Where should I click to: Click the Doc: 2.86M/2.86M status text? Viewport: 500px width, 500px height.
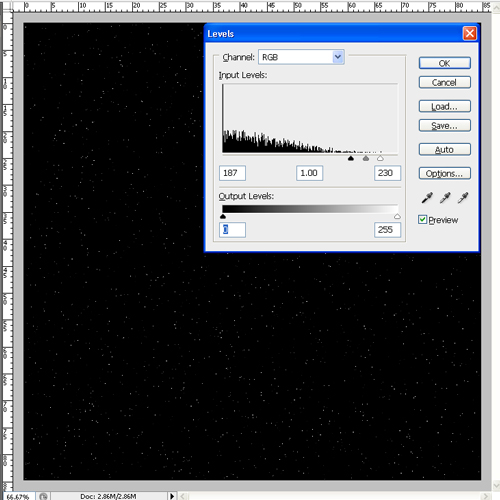pos(108,496)
